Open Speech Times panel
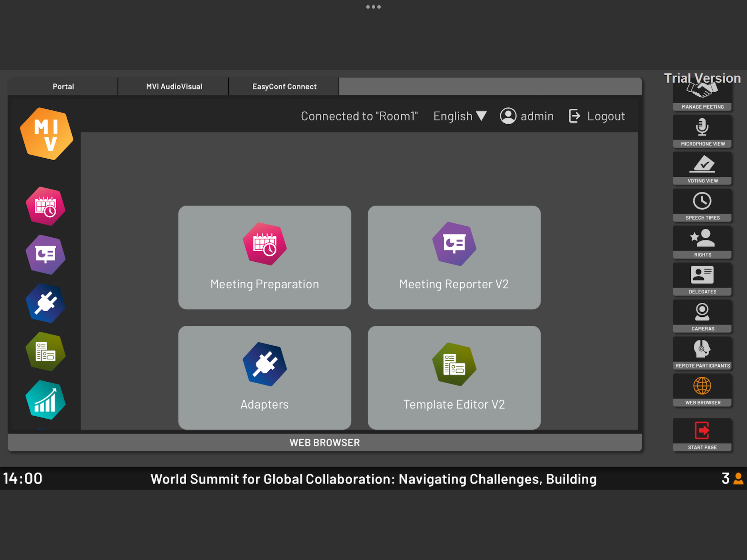Screen dimensions: 747x560 coord(702,205)
